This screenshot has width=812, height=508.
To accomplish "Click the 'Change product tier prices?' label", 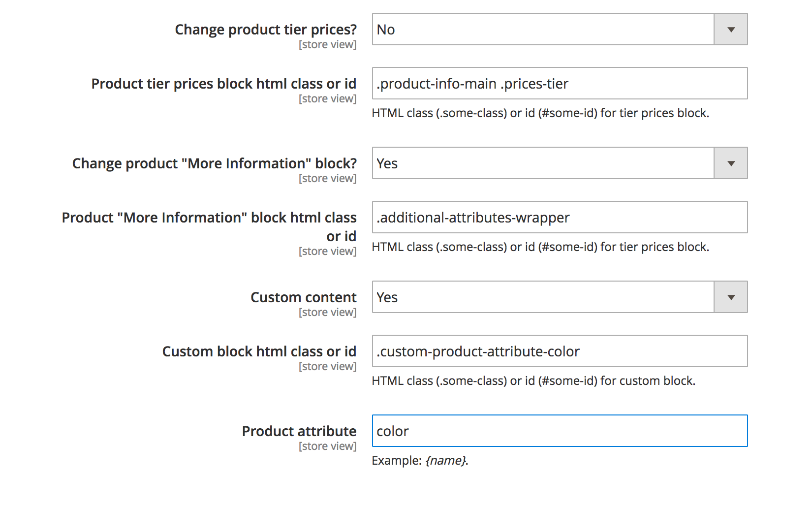I will (266, 30).
